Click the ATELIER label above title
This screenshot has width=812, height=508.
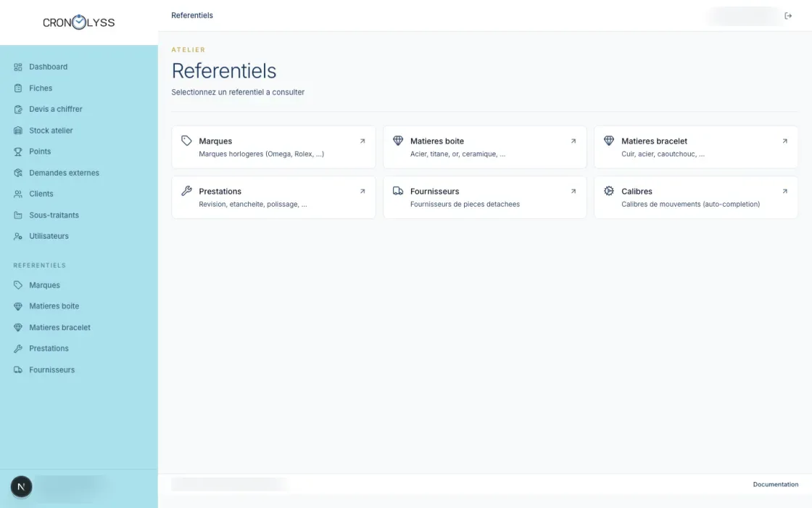tap(188, 50)
